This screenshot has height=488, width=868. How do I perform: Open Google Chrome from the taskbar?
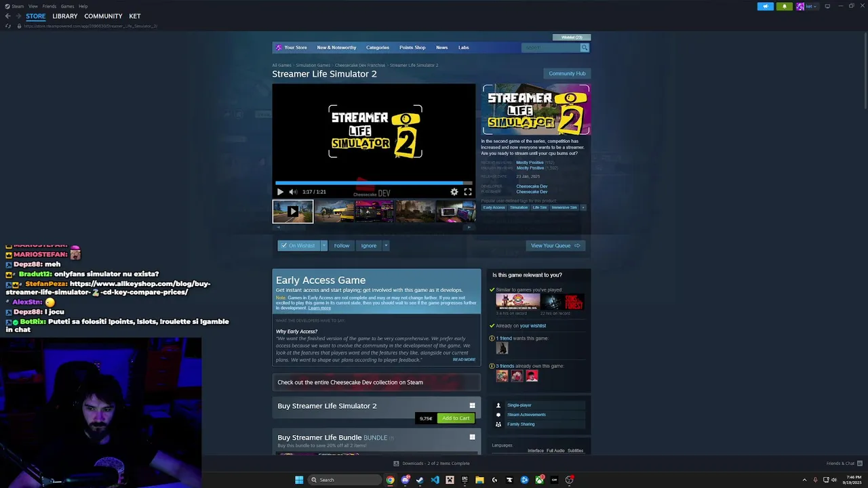(390, 480)
